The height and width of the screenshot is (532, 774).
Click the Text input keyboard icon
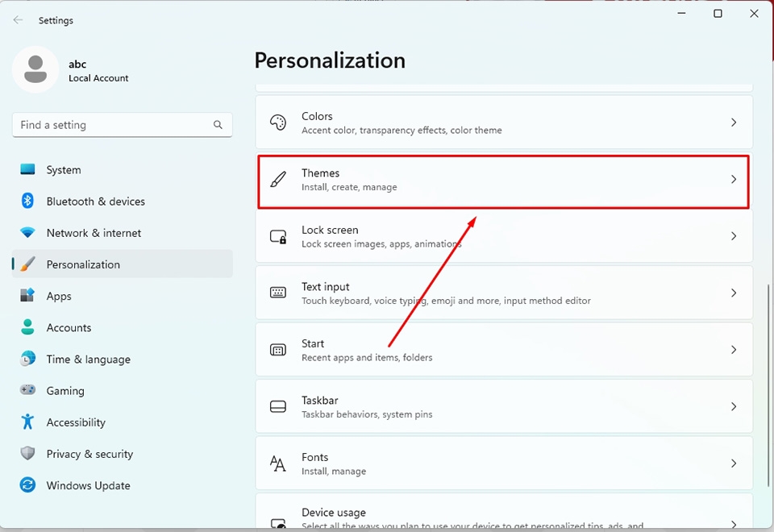(x=278, y=293)
